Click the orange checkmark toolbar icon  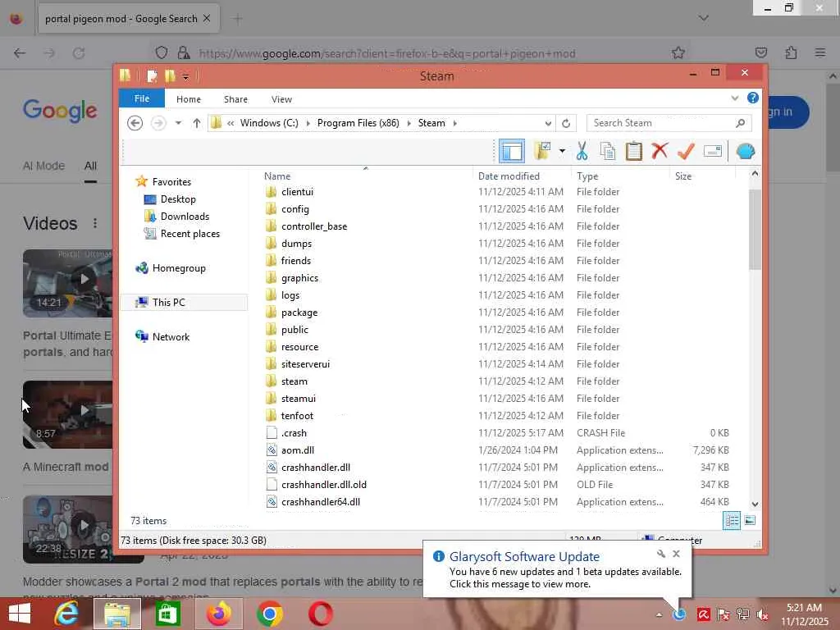click(686, 151)
